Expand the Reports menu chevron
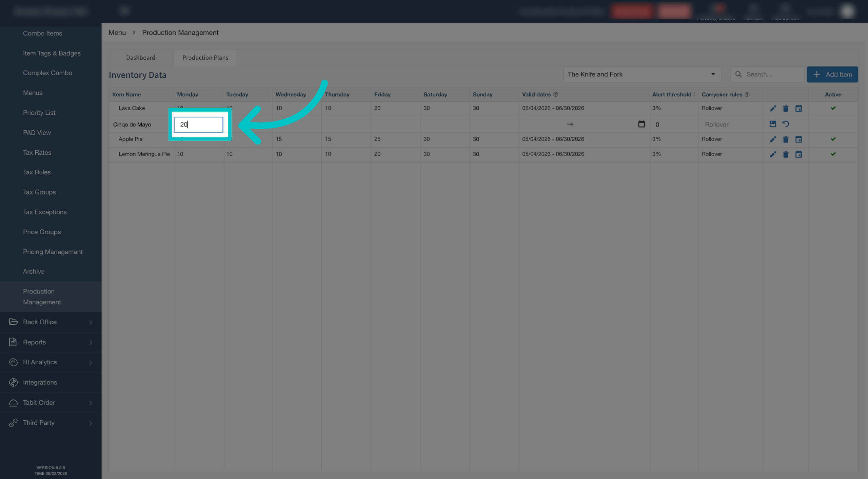The width and height of the screenshot is (868, 479). click(x=91, y=343)
